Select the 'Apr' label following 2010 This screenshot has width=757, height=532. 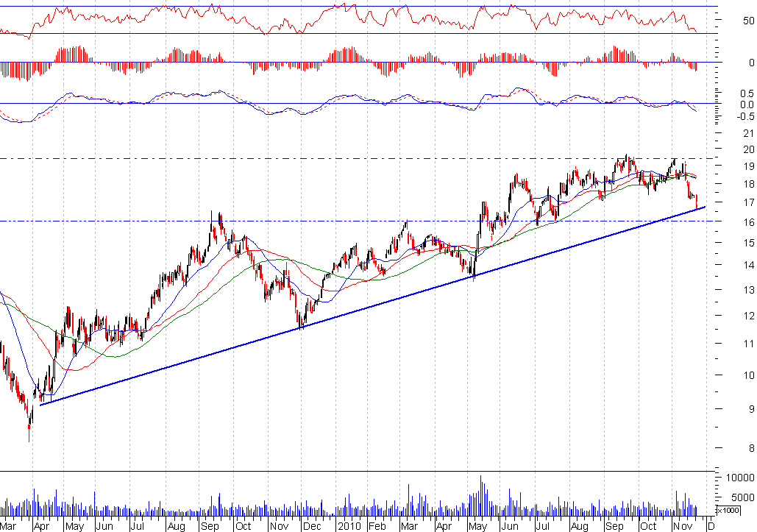tap(444, 525)
